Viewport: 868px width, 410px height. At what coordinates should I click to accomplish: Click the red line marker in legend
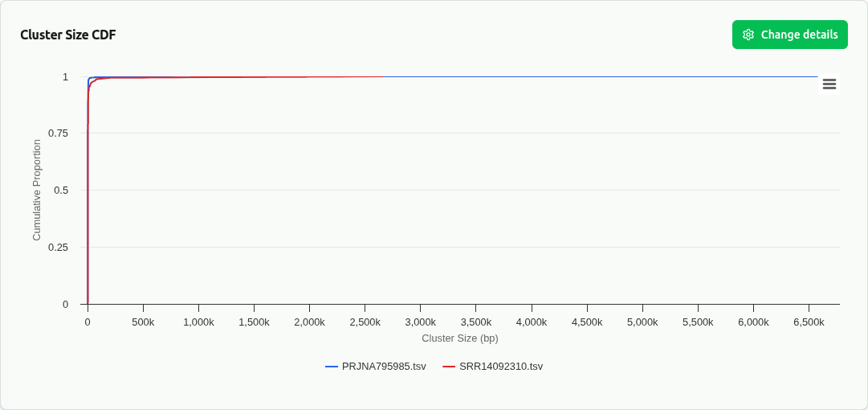click(x=449, y=367)
